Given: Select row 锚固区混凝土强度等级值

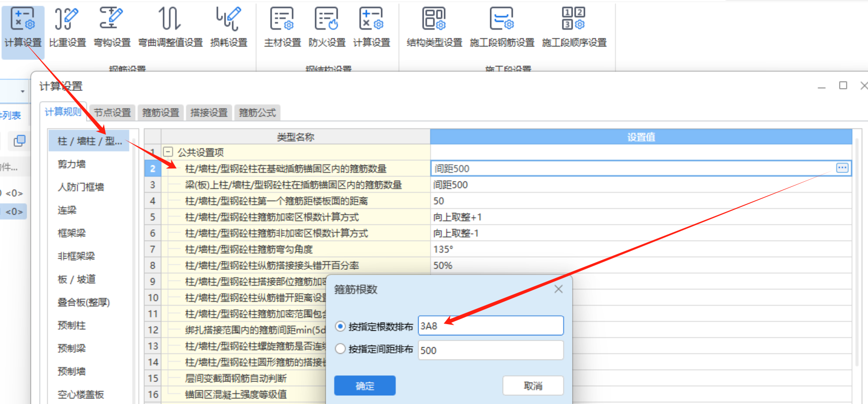Looking at the screenshot, I should point(244,394).
